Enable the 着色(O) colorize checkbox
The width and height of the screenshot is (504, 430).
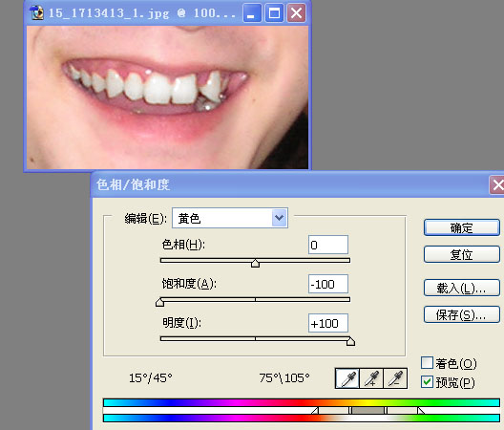click(427, 363)
